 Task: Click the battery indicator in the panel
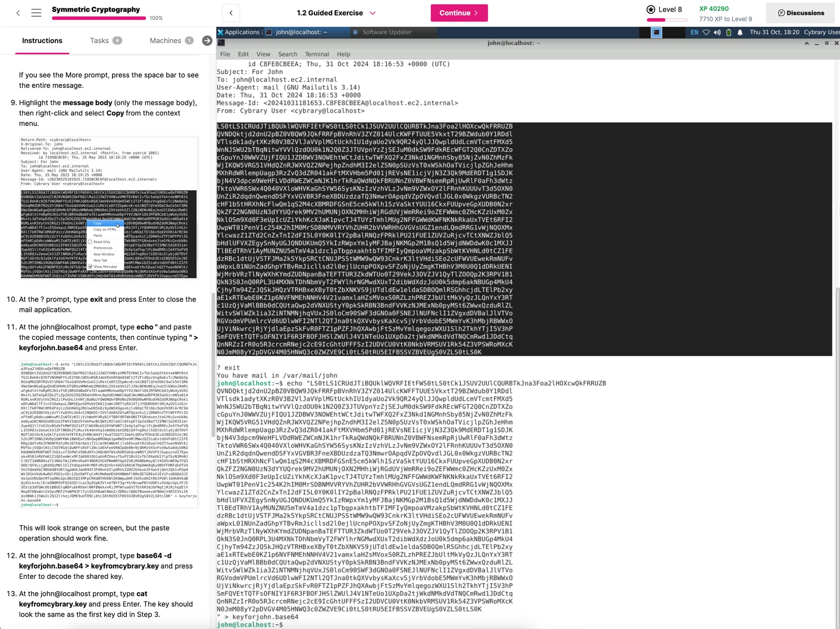point(728,32)
